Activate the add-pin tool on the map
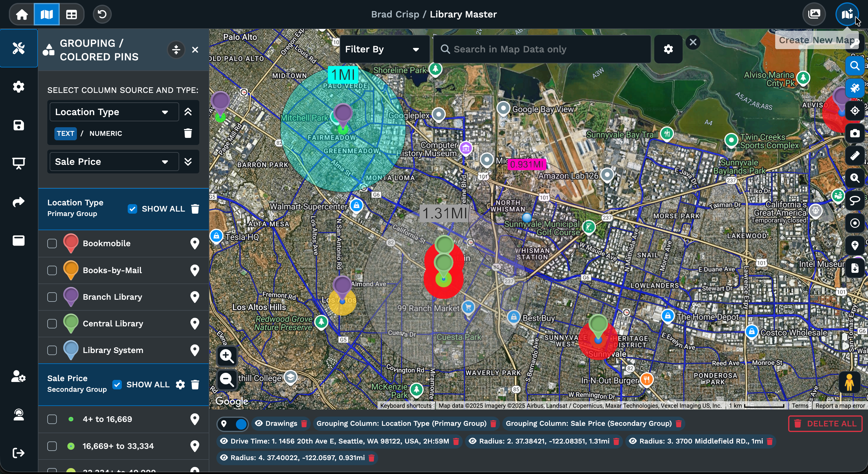 855,245
